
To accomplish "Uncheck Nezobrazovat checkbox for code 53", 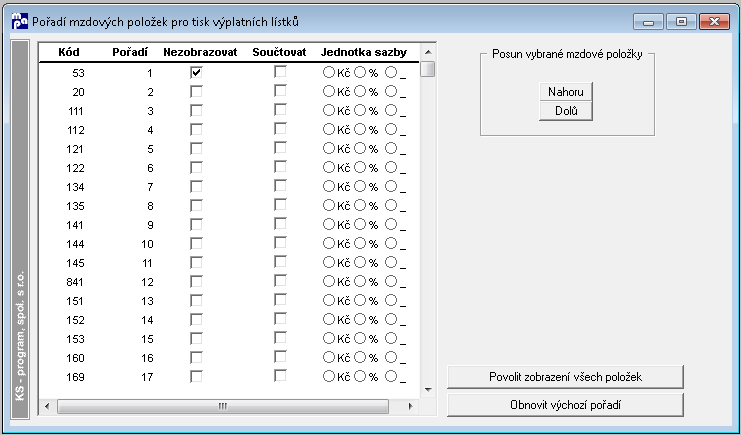I will click(196, 73).
